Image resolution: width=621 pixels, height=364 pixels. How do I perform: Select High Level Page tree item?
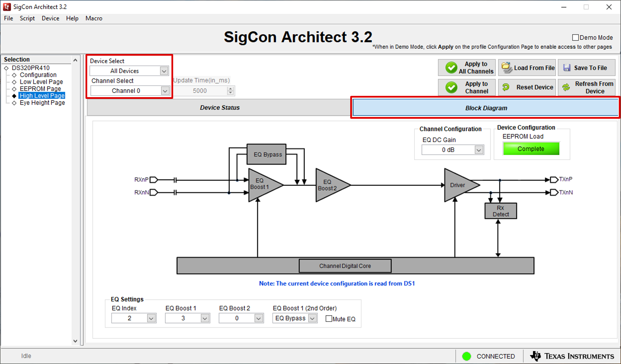pyautogui.click(x=42, y=95)
